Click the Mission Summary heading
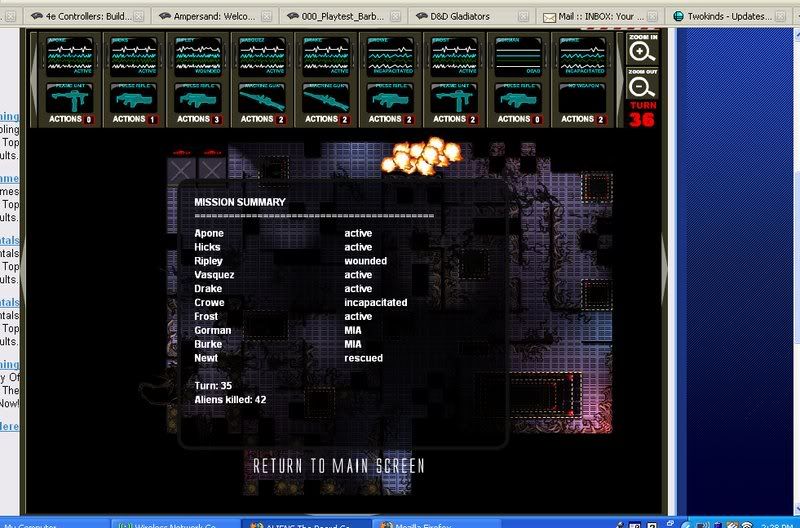The width and height of the screenshot is (800, 528). coord(240,202)
